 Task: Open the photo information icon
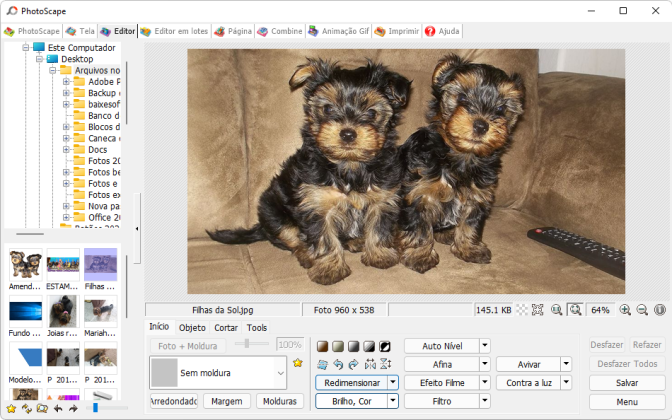(660, 310)
